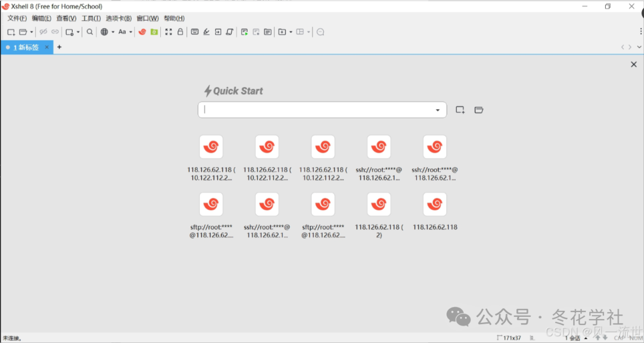Click the 1 会话 session count in status bar
The image size is (644, 343).
coord(572,338)
